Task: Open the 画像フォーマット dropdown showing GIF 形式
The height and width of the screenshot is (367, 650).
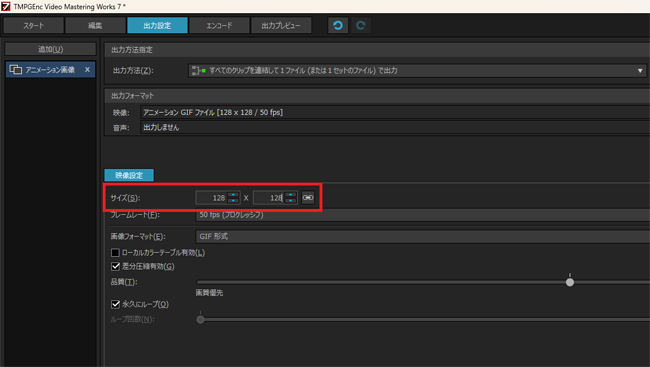Action: (x=422, y=236)
